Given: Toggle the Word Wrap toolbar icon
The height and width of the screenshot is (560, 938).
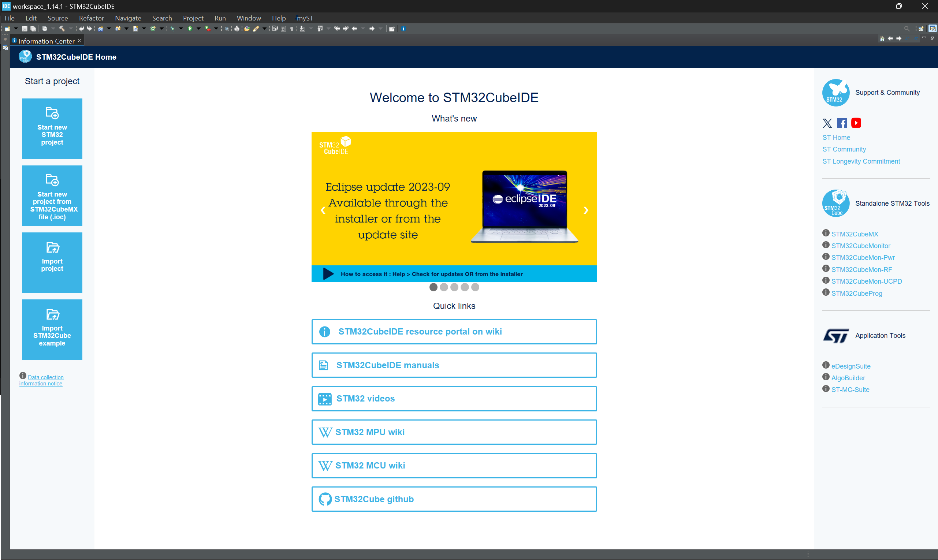Looking at the screenshot, I should click(x=275, y=29).
